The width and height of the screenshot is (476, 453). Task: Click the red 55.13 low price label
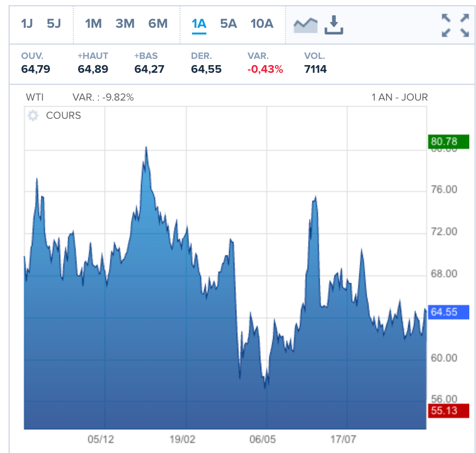(448, 410)
